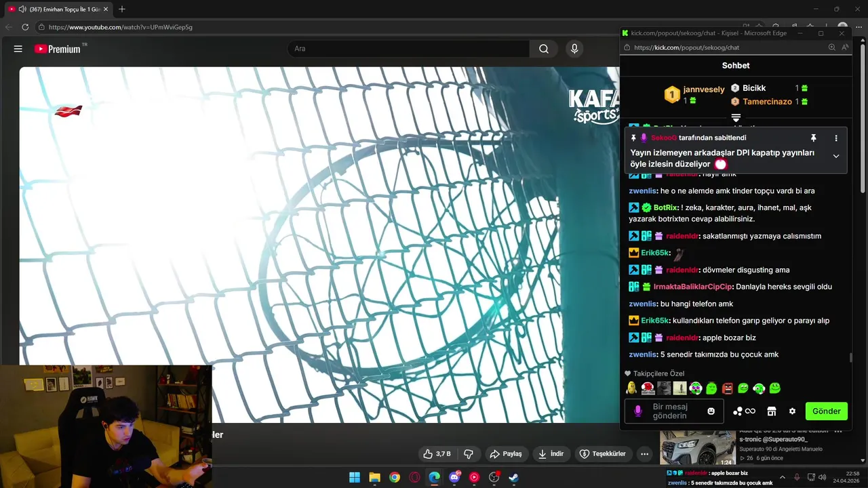The image size is (868, 488).
Task: View site info lock in Kick window
Action: 628,47
